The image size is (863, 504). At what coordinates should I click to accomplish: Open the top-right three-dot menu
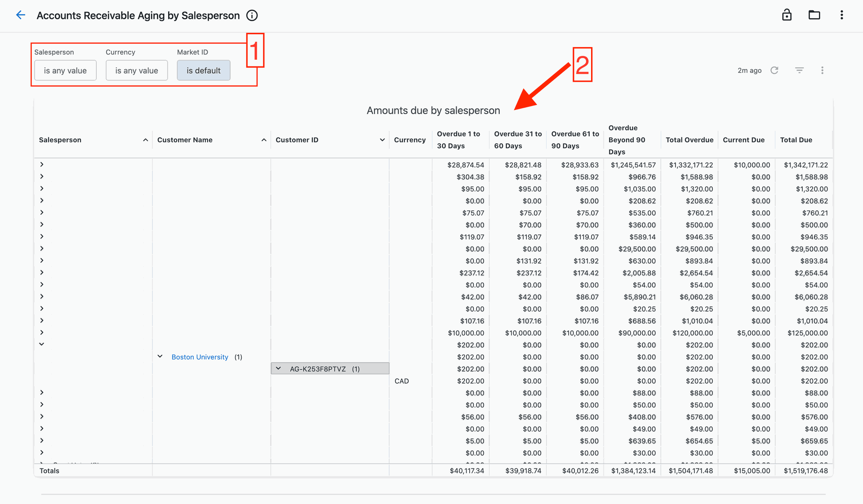click(841, 15)
